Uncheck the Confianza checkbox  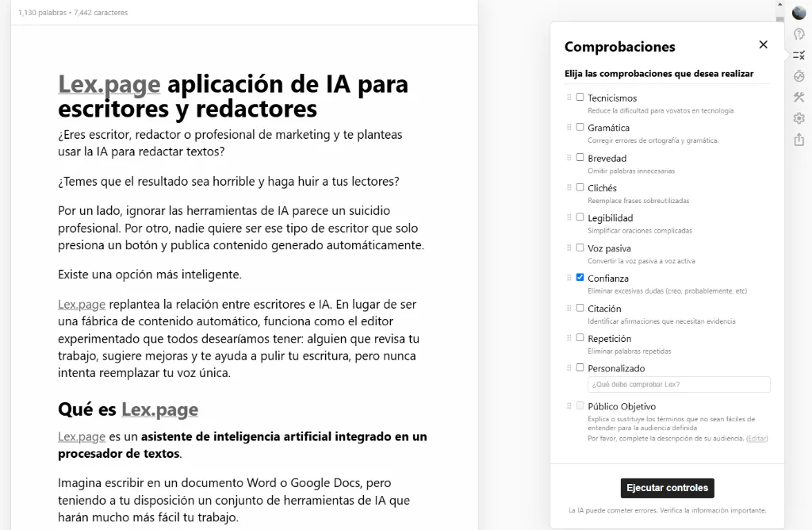tap(580, 277)
